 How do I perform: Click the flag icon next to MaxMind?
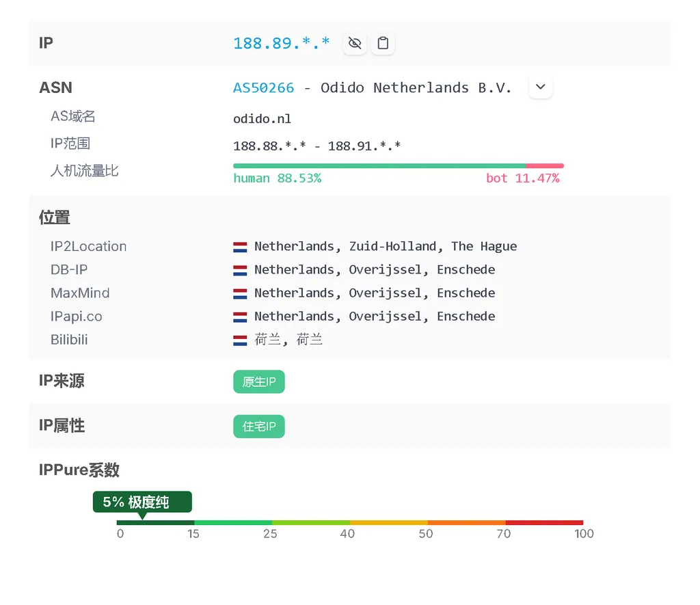point(240,293)
